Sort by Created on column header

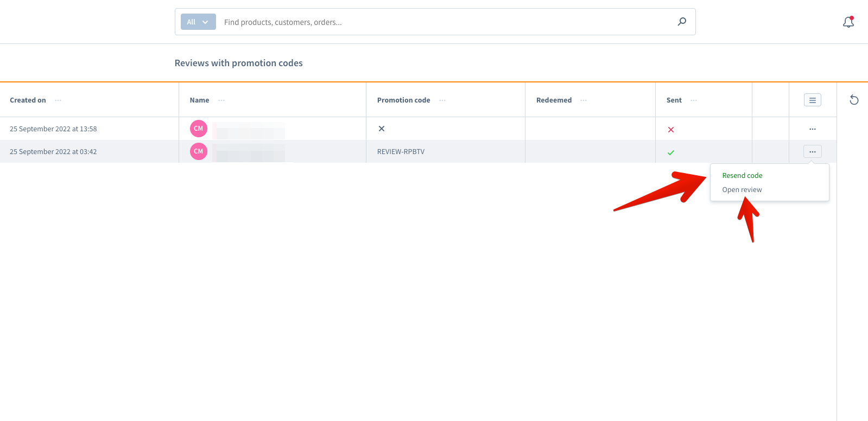pyautogui.click(x=28, y=100)
